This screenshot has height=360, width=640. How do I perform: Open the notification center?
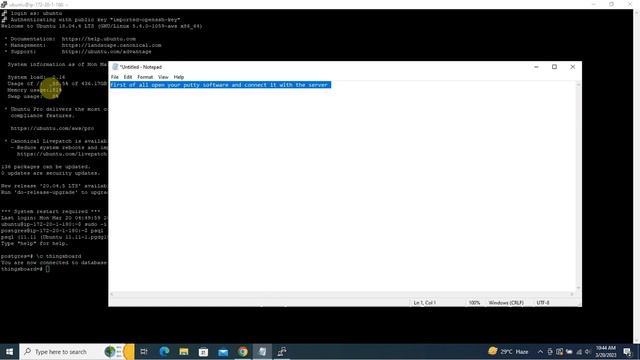(x=627, y=351)
